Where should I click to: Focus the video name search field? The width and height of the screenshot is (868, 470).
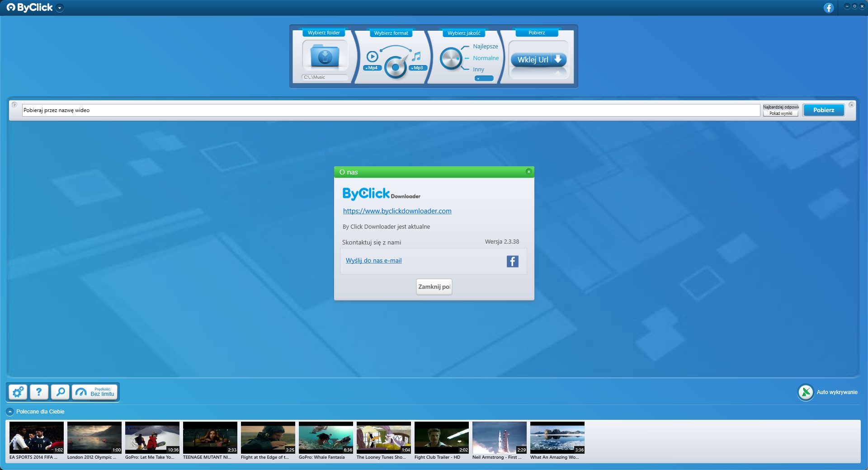(391, 110)
